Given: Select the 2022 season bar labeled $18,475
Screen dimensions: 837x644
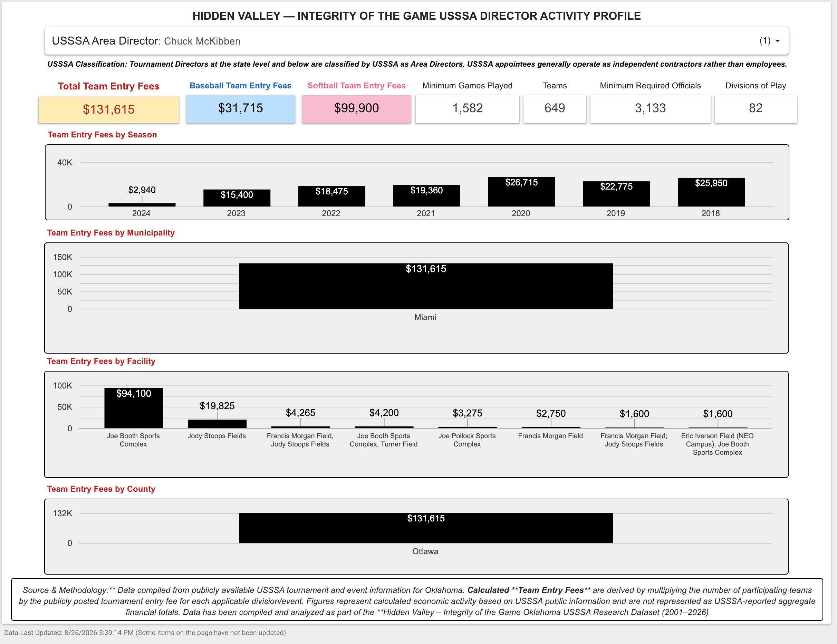Looking at the screenshot, I should pos(332,196).
